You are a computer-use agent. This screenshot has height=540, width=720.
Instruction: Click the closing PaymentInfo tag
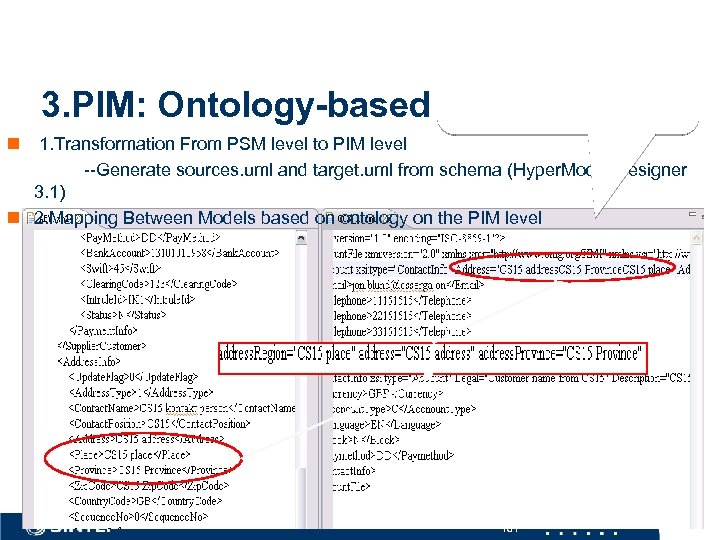(103, 330)
